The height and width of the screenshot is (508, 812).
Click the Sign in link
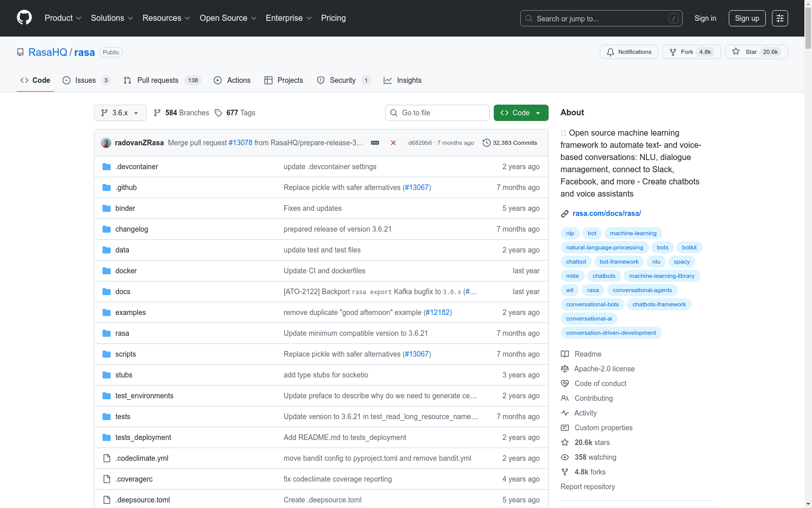coord(705,18)
